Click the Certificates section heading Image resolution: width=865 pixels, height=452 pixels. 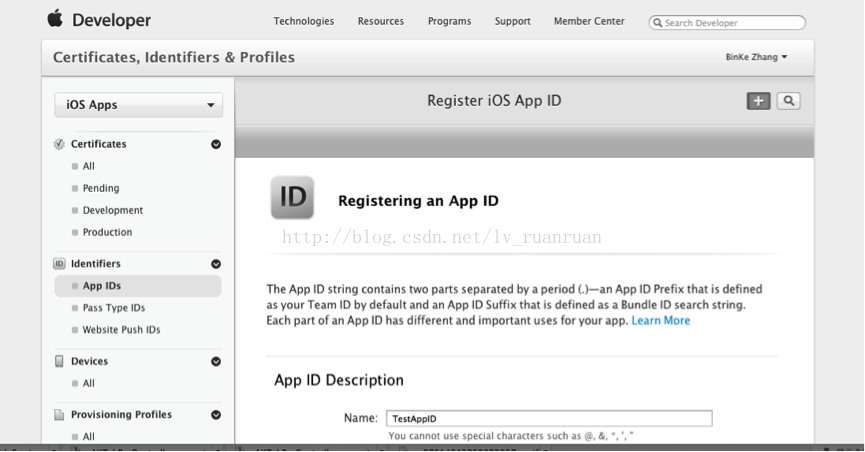click(x=98, y=144)
